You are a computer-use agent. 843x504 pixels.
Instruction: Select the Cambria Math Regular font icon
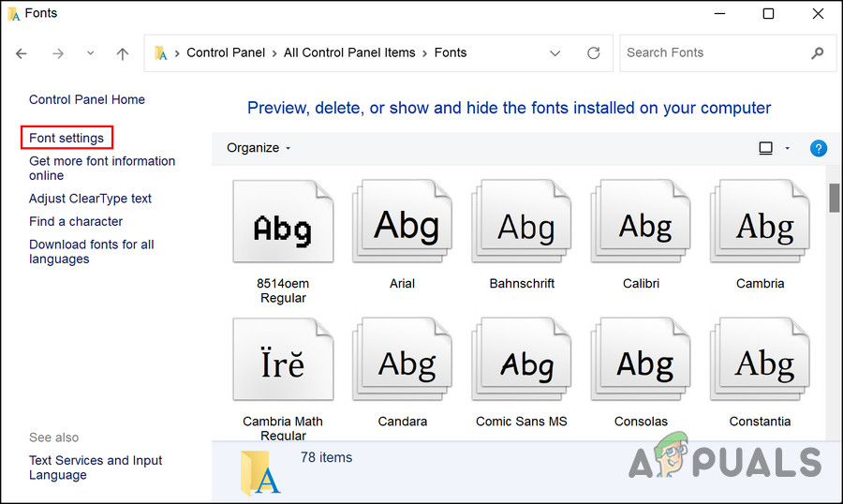pos(283,360)
